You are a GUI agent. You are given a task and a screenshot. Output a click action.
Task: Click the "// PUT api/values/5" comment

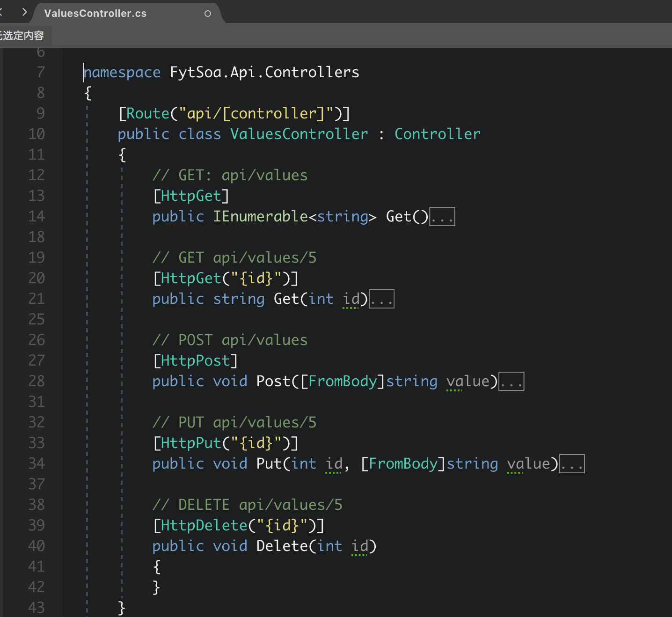(234, 423)
